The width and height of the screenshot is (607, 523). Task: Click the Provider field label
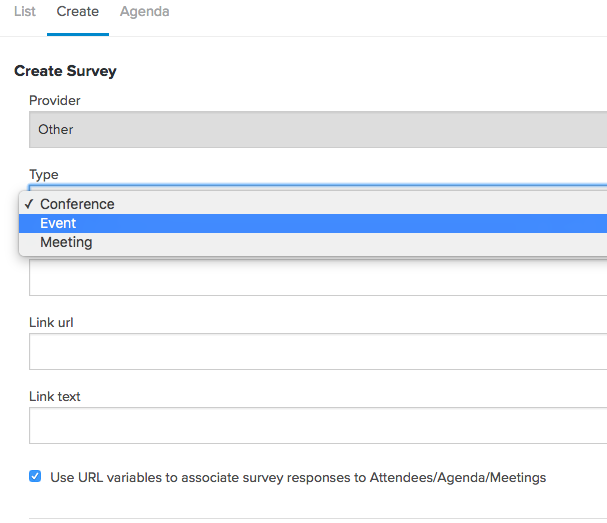tap(55, 101)
